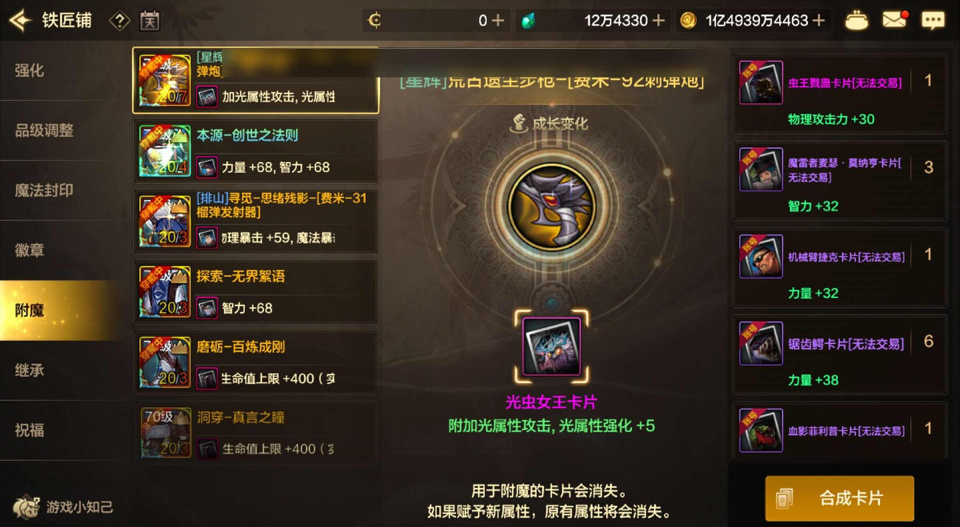Screen dimensions: 960x527
Task: Click the 光虫女王卡片 card slot
Action: (x=552, y=346)
